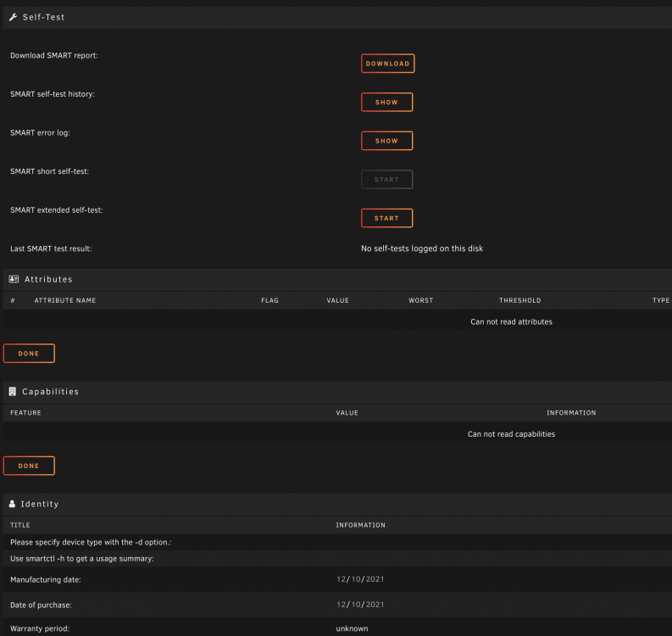Click the Capabilities section icon
Screen dimensions: 672x636
[x=13, y=392]
